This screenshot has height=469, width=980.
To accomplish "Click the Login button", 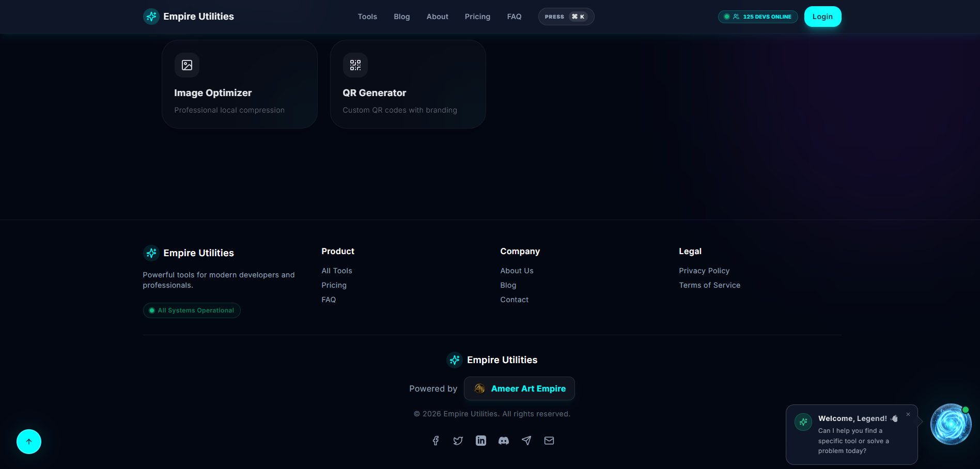I will 822,17.
